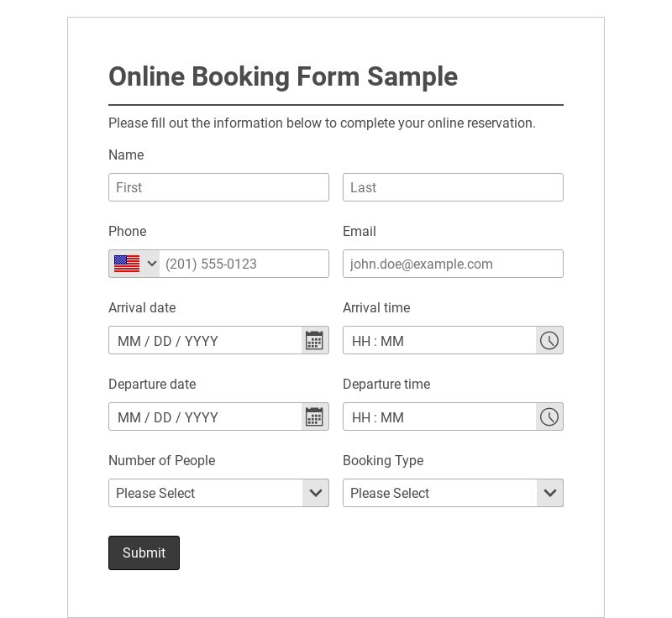Click the Departure time HH:MM field
Image resolution: width=672 pixels, height=618 pixels.
[439, 417]
